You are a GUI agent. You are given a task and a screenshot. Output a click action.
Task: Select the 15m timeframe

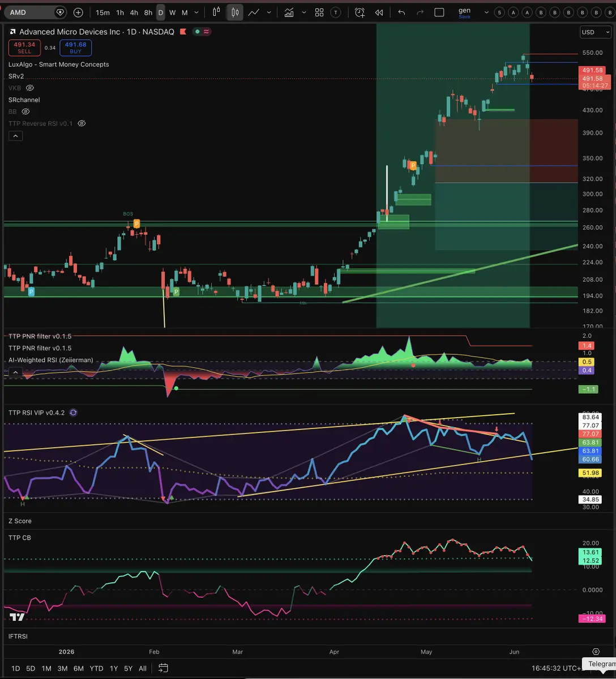102,12
